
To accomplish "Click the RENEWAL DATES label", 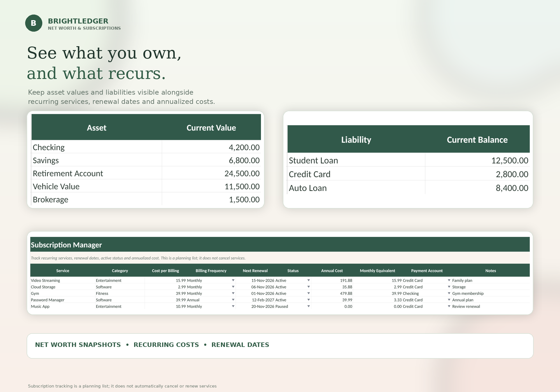I will pos(240,345).
